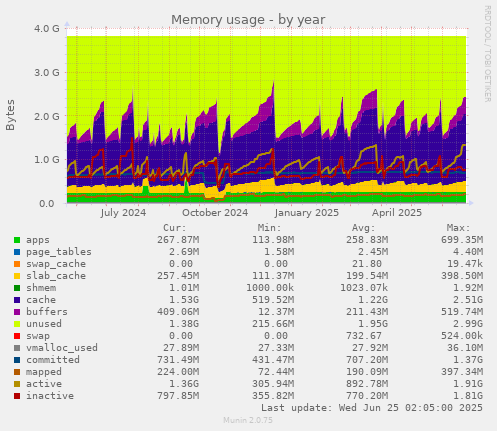Click the buffers purple legend swatch
The image size is (497, 431).
point(17,312)
